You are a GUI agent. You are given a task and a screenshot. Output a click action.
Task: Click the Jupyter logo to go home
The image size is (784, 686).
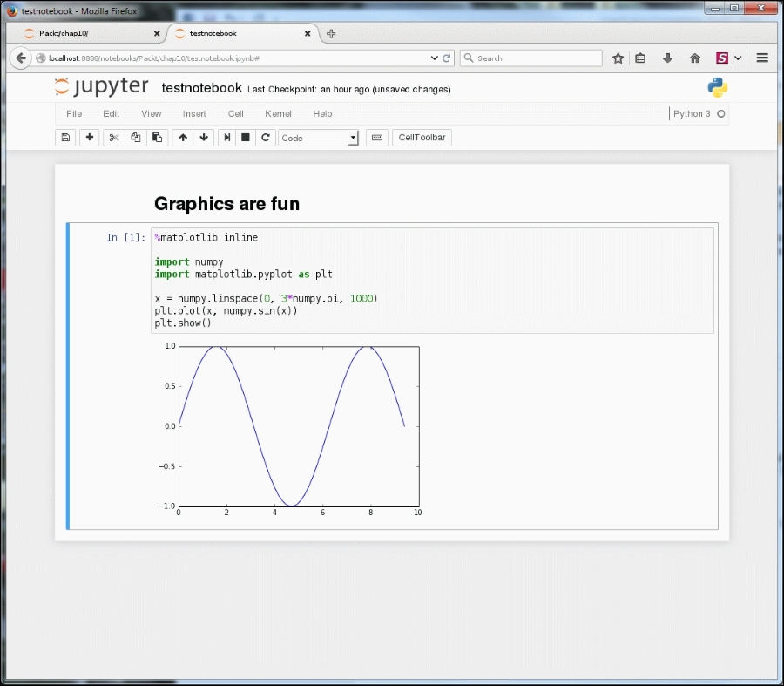point(102,86)
